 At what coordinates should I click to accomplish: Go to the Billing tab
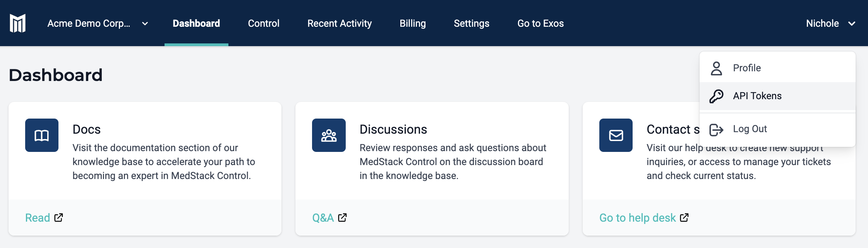(x=413, y=23)
